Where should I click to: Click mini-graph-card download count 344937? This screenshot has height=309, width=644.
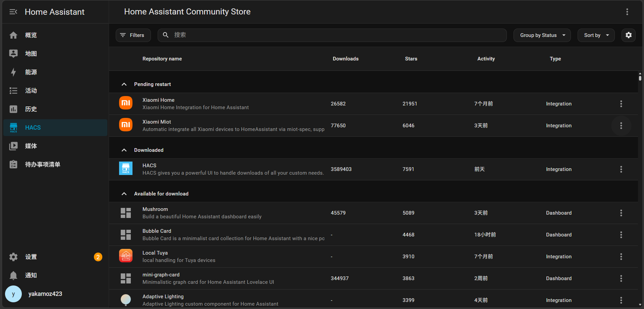point(340,278)
